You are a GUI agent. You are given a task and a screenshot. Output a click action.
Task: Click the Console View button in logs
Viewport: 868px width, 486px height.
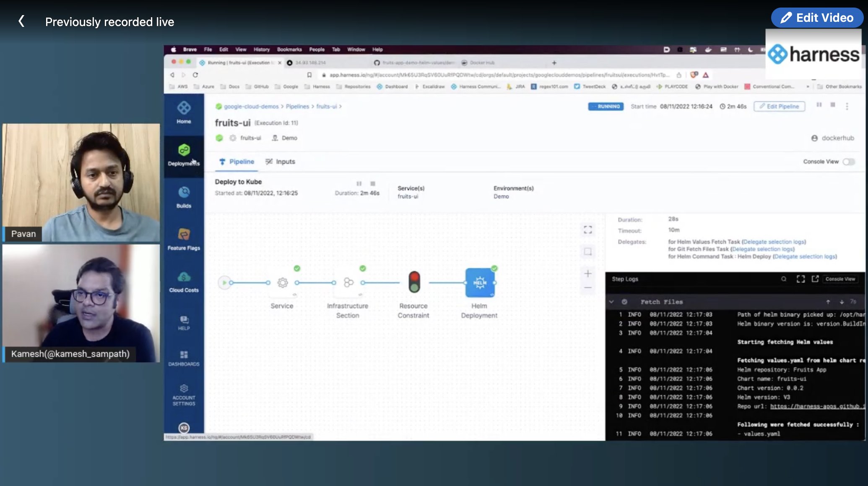[x=840, y=279]
